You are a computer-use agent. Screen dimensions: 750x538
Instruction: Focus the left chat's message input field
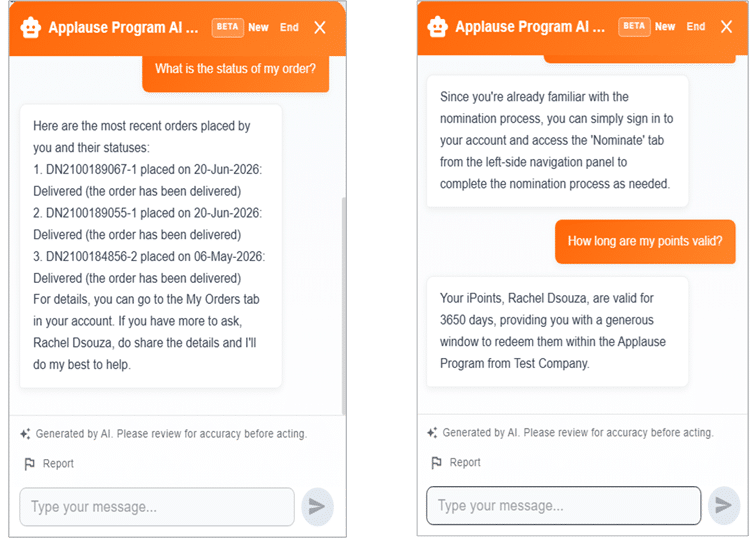click(x=157, y=507)
